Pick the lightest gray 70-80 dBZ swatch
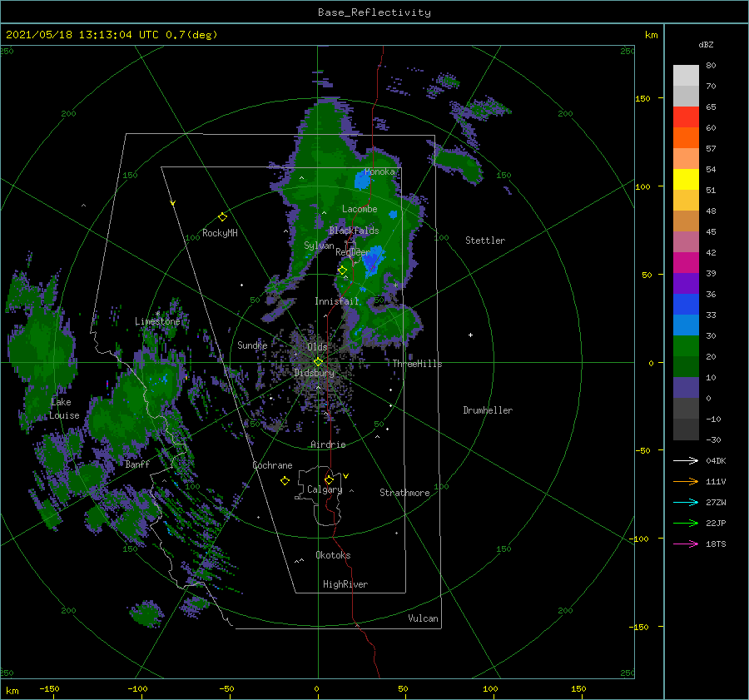Screen dimensions: 749x700 point(686,76)
